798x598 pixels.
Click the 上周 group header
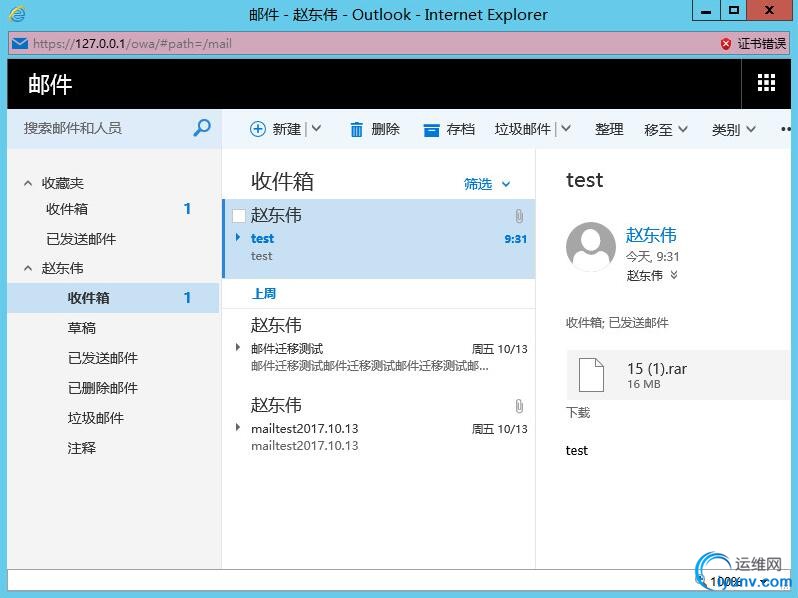[264, 294]
